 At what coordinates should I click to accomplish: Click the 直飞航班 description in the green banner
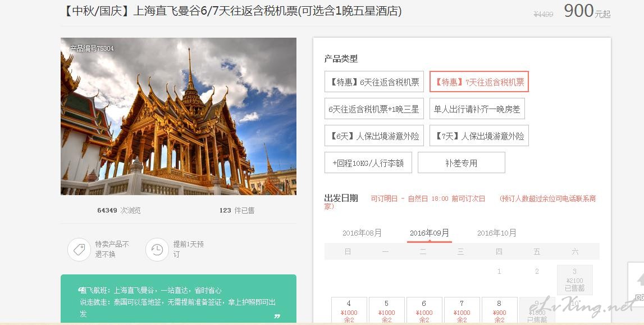point(151,291)
